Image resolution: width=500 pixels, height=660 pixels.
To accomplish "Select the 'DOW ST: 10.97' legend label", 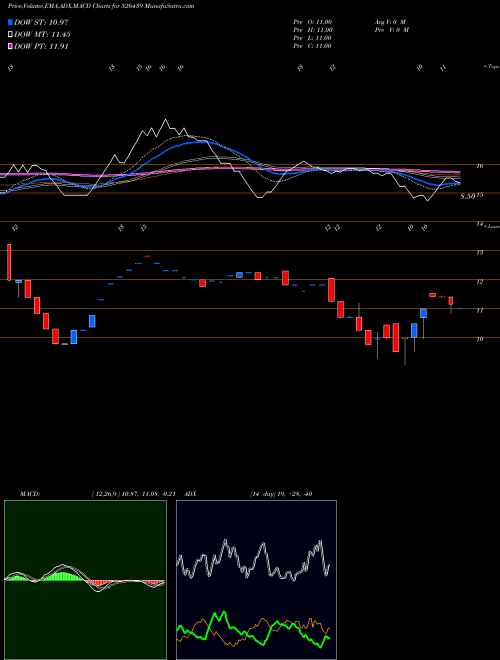I will click(41, 22).
